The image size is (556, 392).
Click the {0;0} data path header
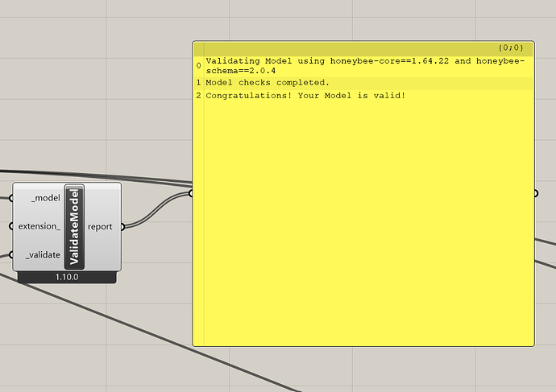pyautogui.click(x=511, y=47)
